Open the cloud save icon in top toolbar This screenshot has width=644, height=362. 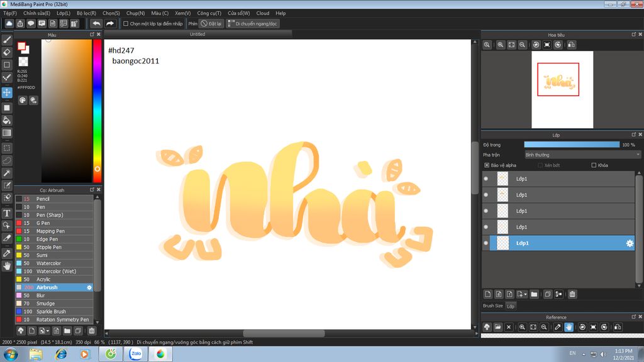pos(9,23)
